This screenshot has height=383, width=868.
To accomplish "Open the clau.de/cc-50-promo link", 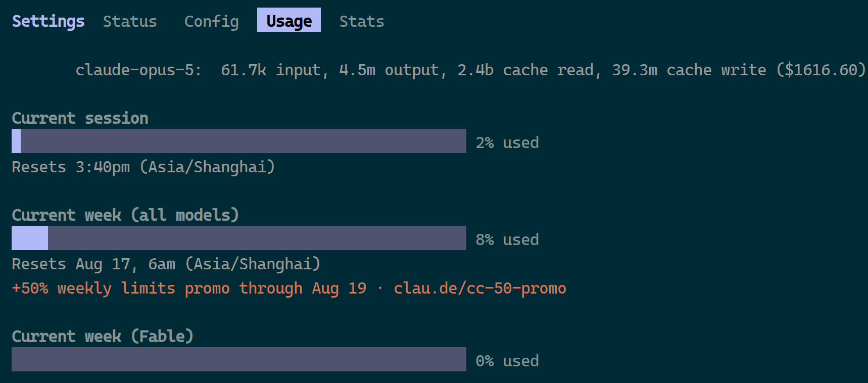I will [x=480, y=288].
